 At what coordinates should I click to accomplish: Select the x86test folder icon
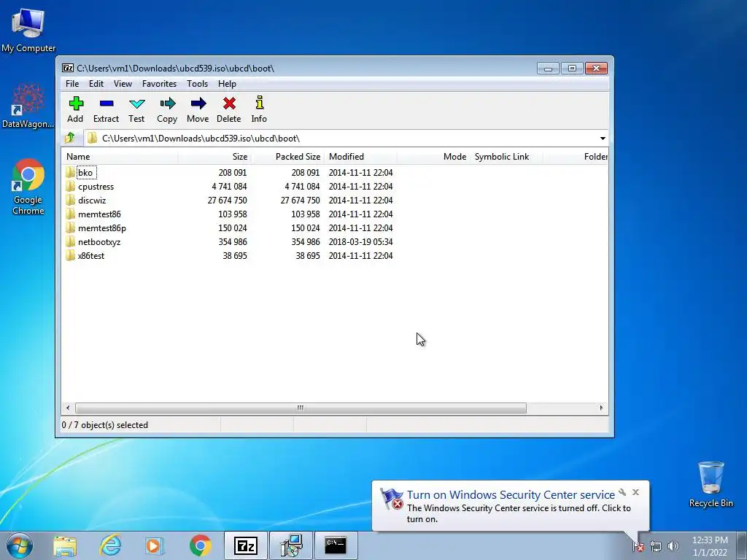(71, 255)
